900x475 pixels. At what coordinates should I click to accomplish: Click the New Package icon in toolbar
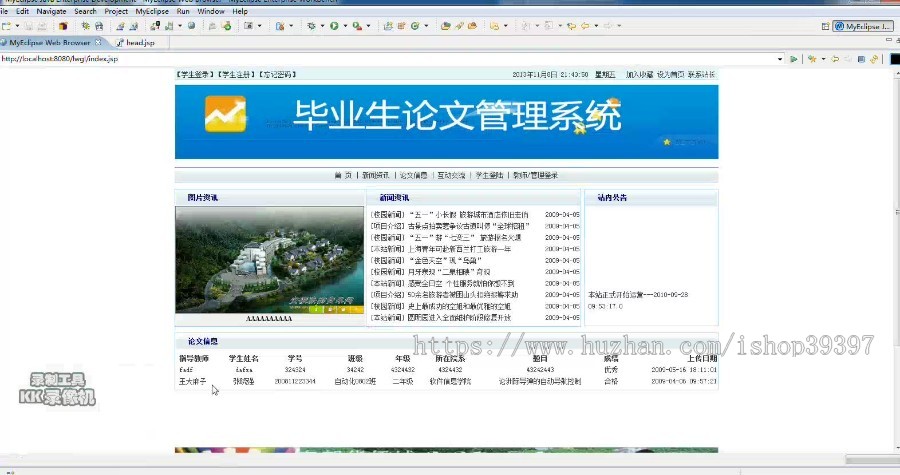63,26
